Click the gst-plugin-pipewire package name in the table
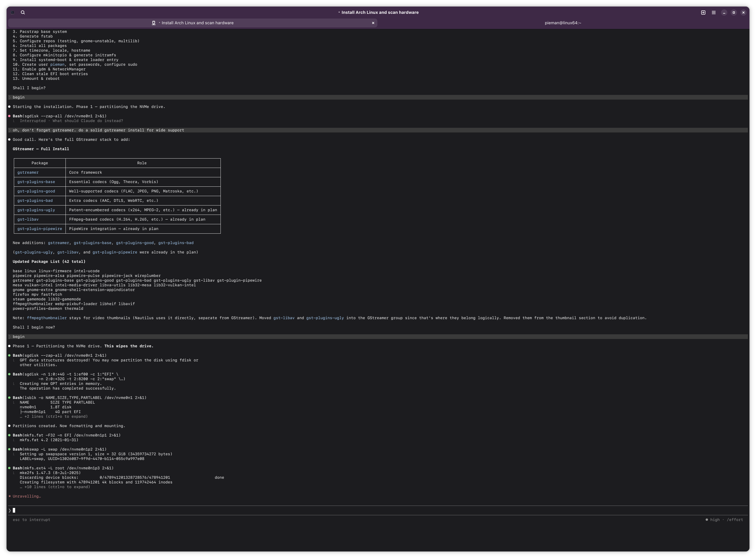756x558 pixels. (x=40, y=229)
